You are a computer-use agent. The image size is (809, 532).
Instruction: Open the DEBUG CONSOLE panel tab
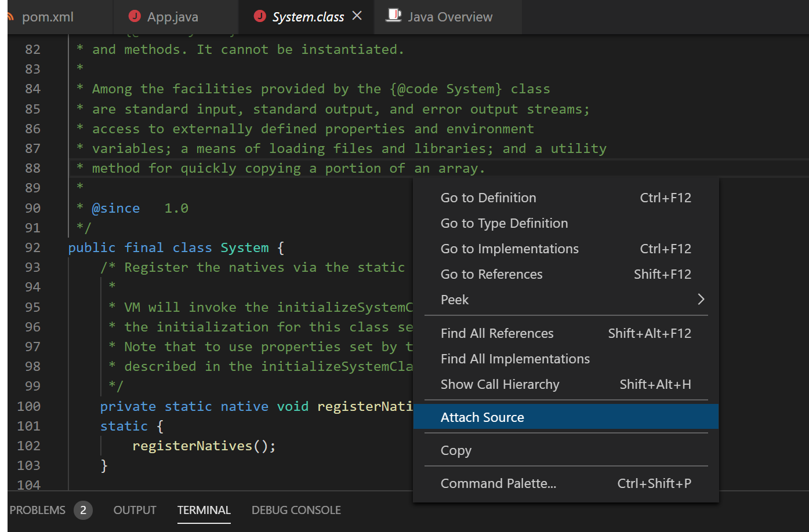coord(296,510)
